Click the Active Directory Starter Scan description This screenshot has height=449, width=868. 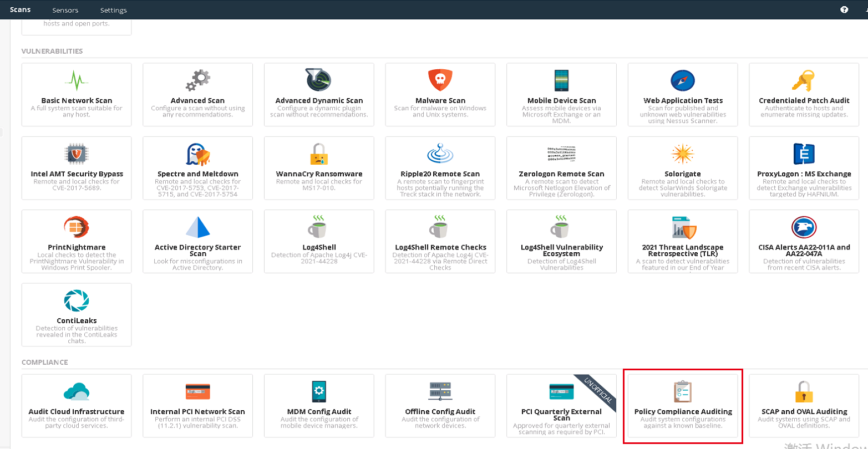(x=197, y=264)
